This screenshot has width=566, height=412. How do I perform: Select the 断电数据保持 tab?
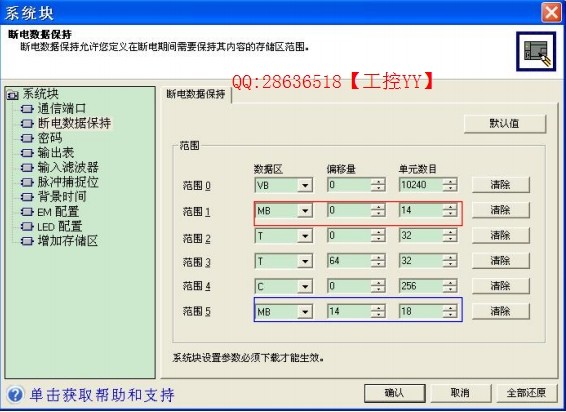point(196,94)
